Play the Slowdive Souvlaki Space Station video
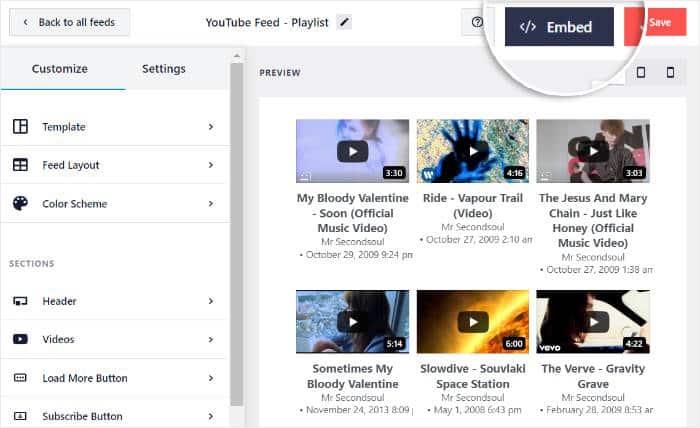Screen dimensions: 700x428 point(472,322)
